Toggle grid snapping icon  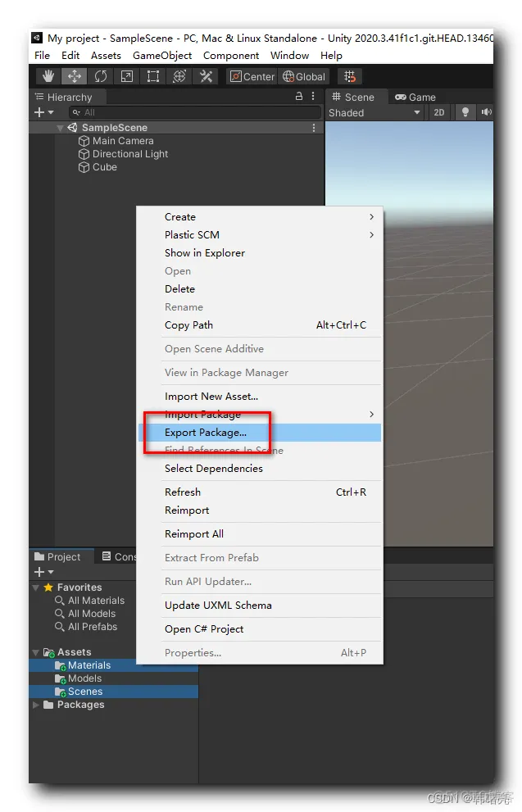[350, 77]
